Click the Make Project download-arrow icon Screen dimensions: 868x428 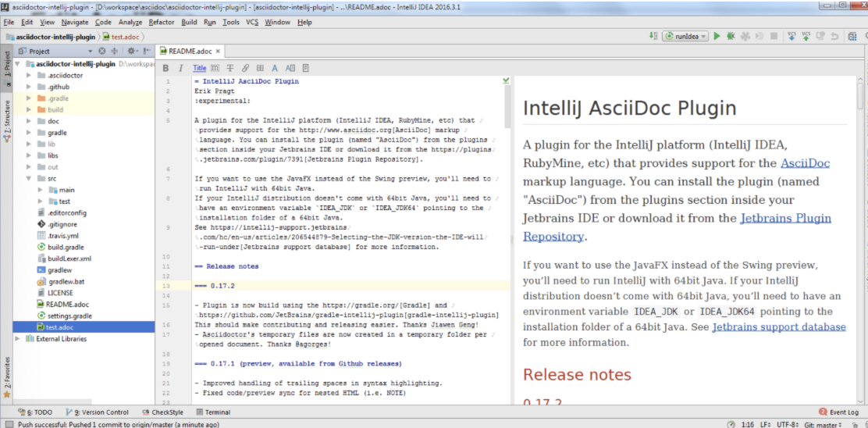click(653, 36)
